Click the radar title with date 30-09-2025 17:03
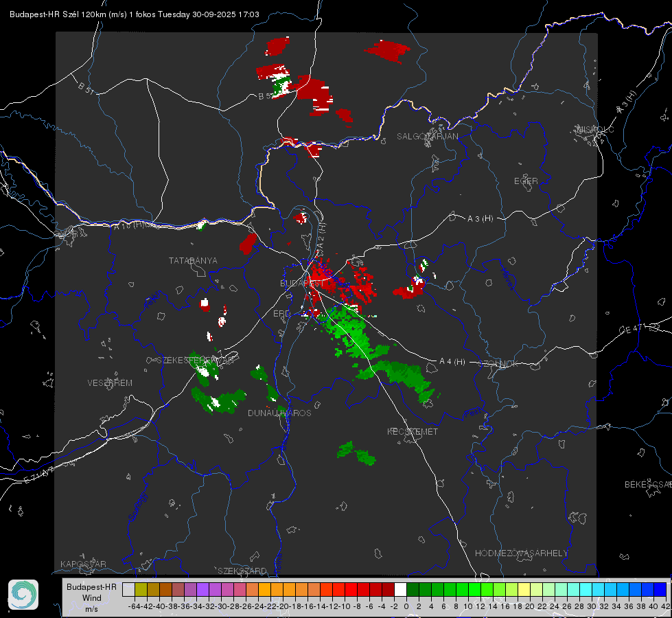Image resolution: width=672 pixels, height=618 pixels. 134,14
